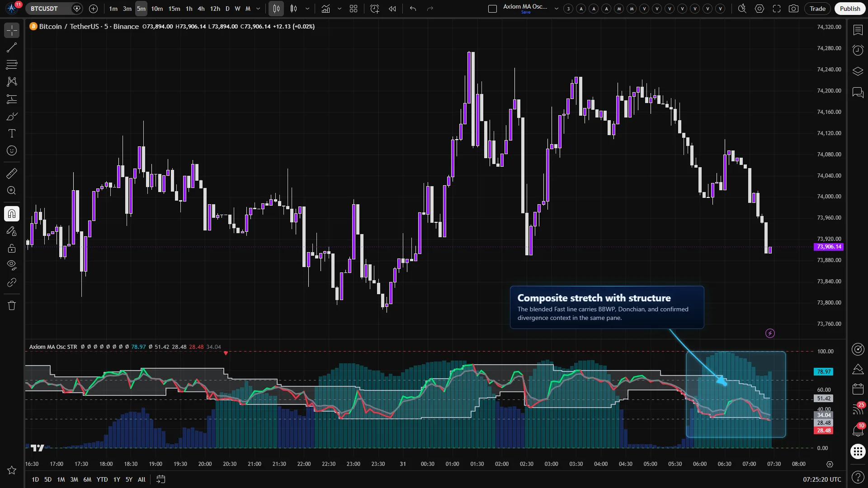Open the object tree layers panel
868x488 pixels.
tap(858, 71)
